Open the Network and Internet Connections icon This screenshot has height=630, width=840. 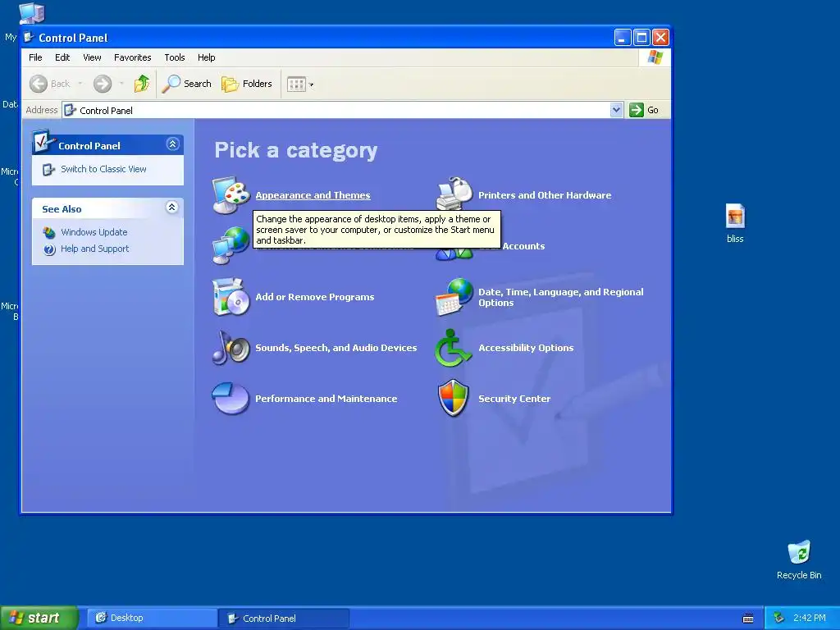(x=231, y=246)
